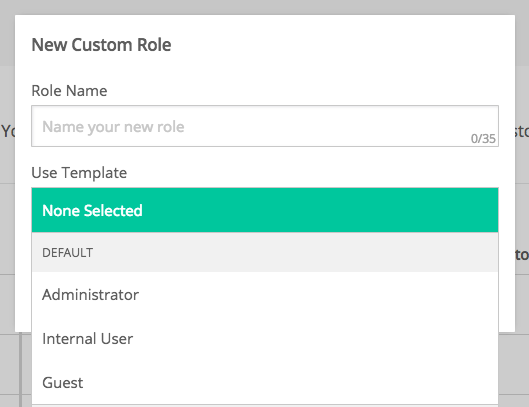
Task: Click the partially hidden Yo text behind the dialog
Action: (7, 131)
